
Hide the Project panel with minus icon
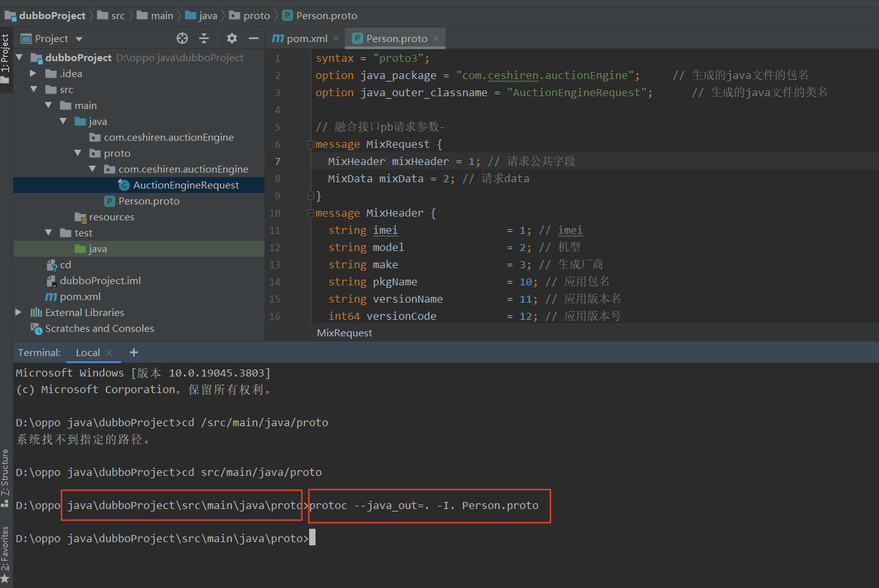tap(253, 38)
